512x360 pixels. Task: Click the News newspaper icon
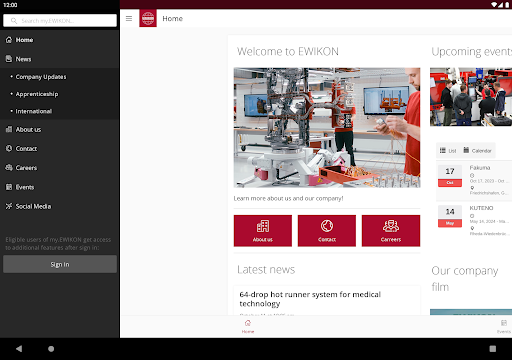click(x=9, y=59)
